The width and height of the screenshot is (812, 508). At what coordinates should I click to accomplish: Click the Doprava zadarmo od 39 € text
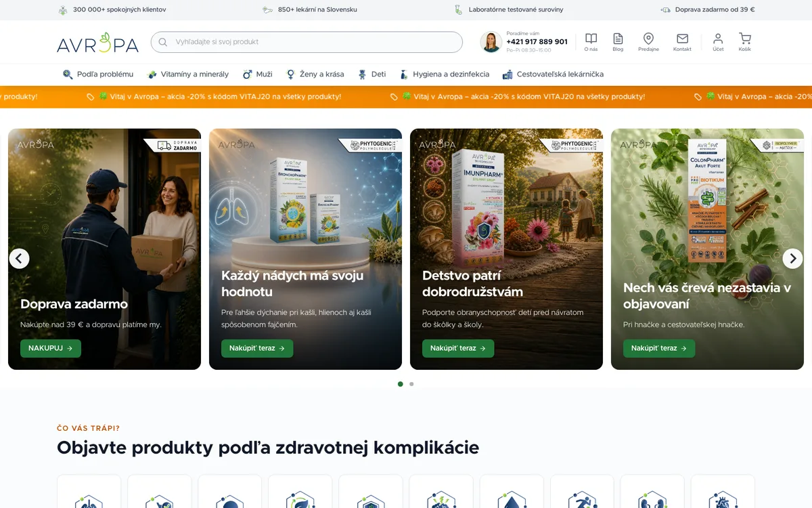[x=715, y=10]
